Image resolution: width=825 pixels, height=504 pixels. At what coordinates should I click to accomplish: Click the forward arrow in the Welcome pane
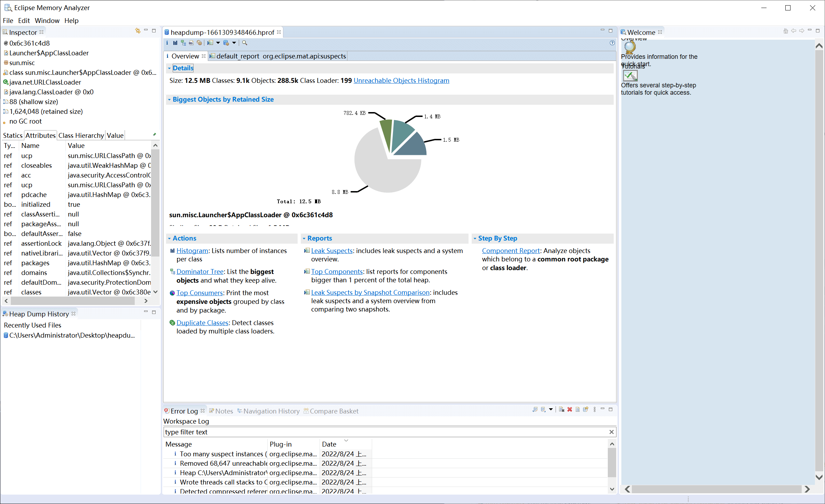point(802,31)
